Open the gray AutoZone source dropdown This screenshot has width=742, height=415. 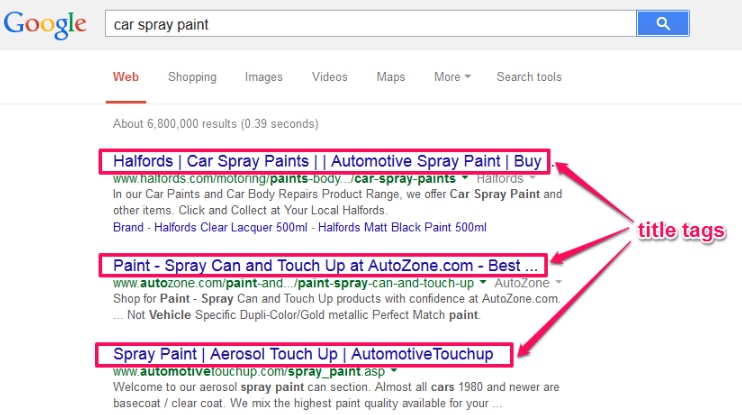(528, 283)
